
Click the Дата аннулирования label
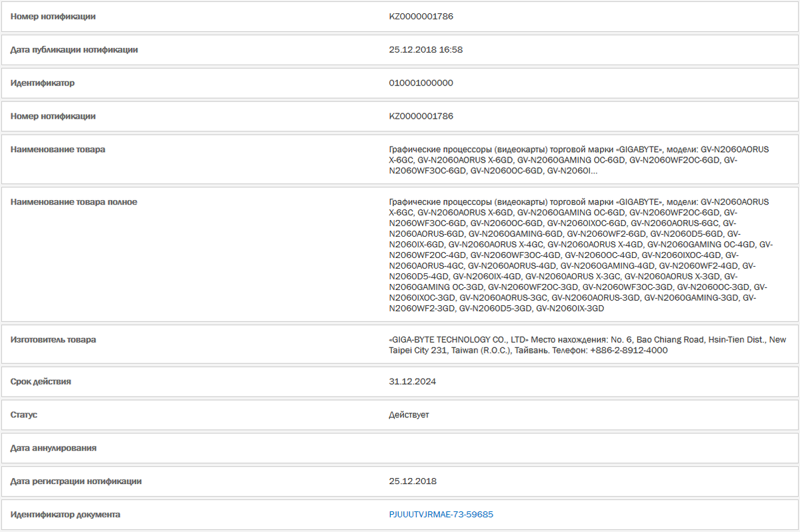click(x=53, y=449)
